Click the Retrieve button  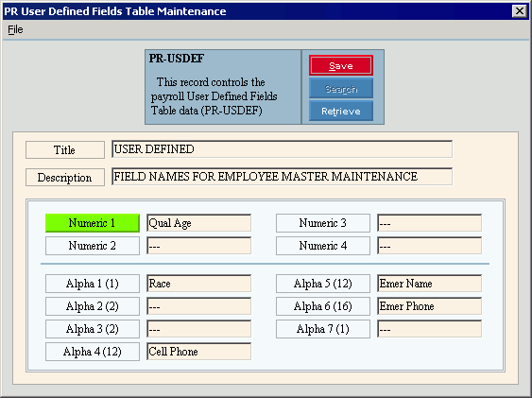340,111
